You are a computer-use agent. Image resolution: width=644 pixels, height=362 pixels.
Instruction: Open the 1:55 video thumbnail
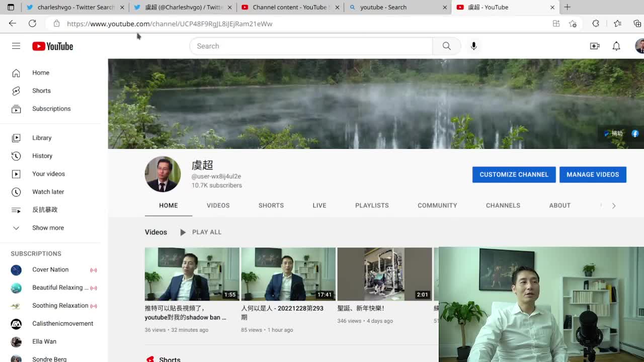click(x=192, y=274)
